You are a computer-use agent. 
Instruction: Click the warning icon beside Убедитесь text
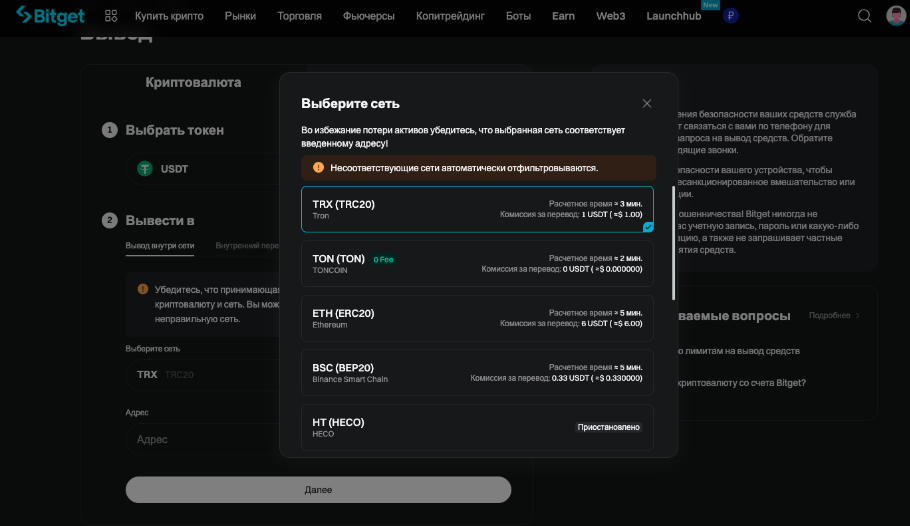143,289
